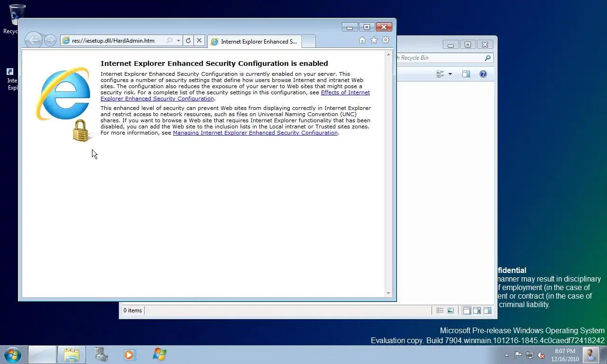
Task: Show hidden system tray icons
Action: click(x=506, y=355)
